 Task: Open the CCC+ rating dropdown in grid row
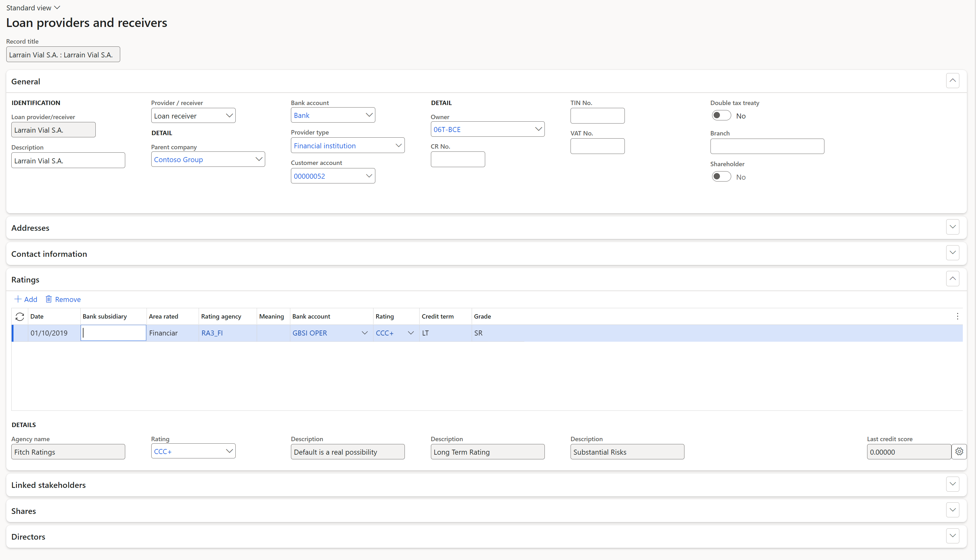click(411, 333)
